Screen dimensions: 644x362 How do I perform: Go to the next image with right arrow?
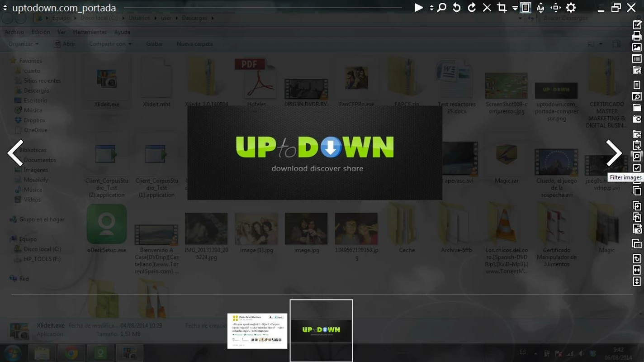point(614,153)
